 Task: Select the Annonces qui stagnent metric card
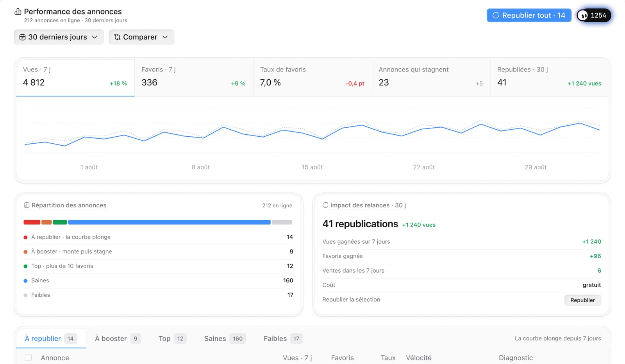click(x=431, y=77)
